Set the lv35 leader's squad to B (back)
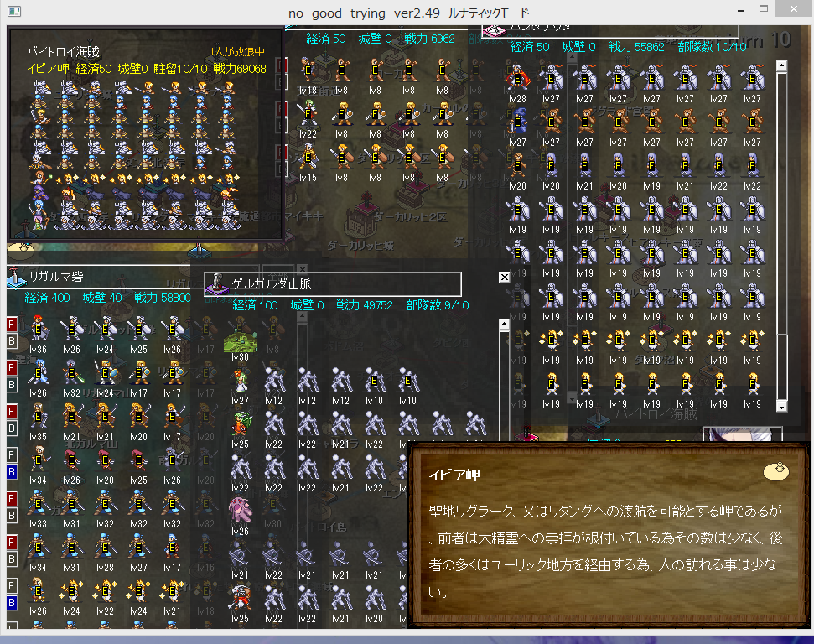Screen dimensions: 814x644 coord(12,428)
